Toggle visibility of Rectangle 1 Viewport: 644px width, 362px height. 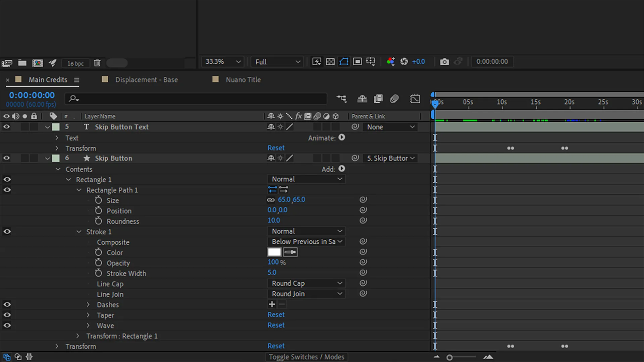7,179
